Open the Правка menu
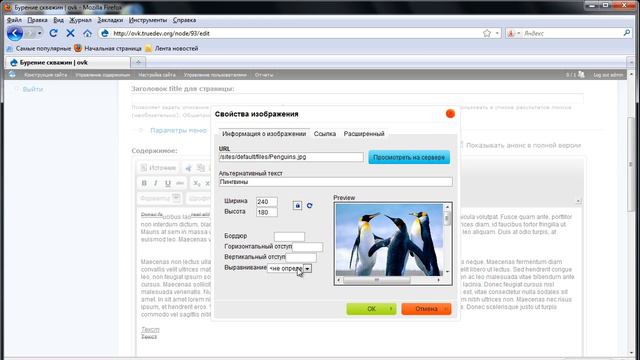 (37, 20)
